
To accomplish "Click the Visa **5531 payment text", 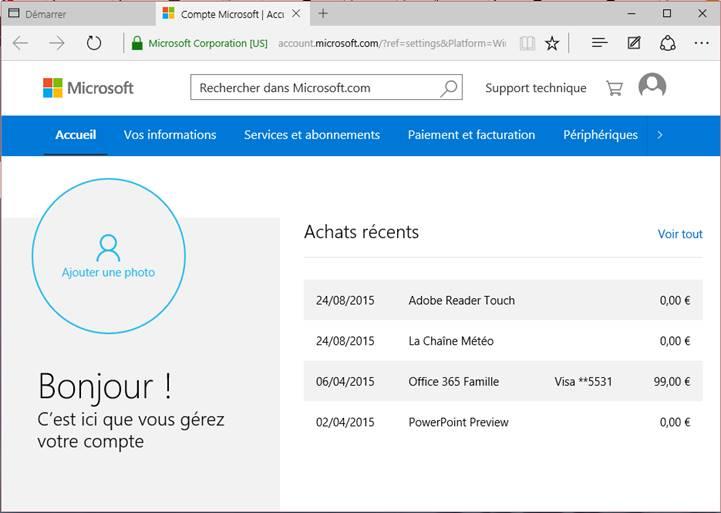I will [x=583, y=382].
